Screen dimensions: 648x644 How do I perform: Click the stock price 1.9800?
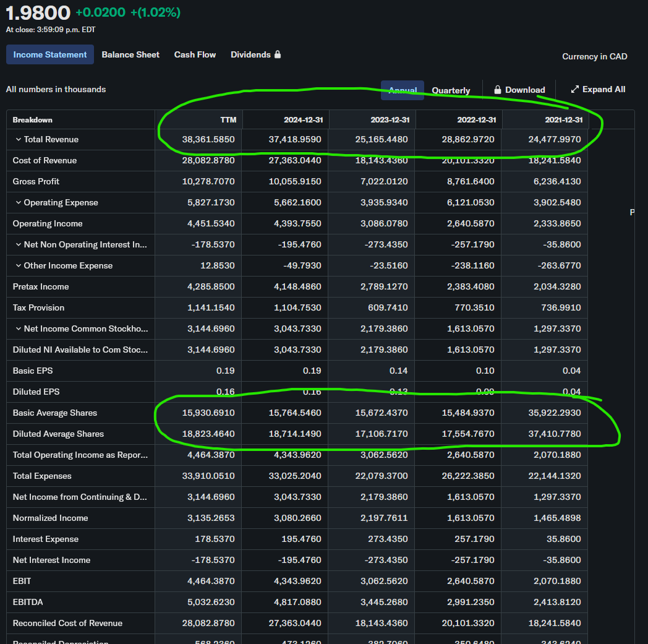pos(38,13)
